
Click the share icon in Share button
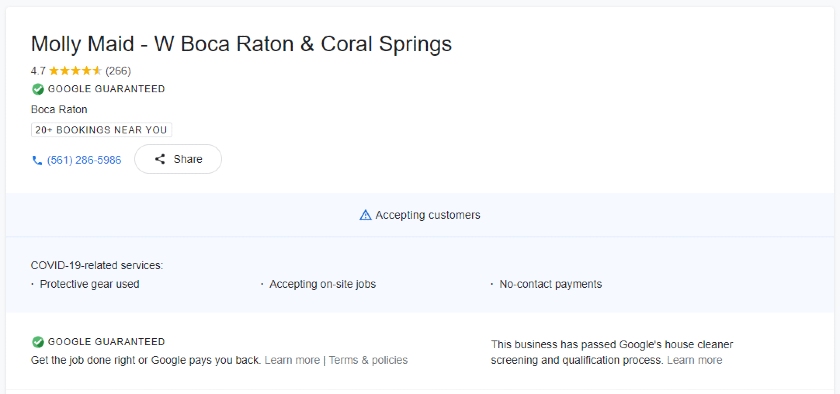click(160, 159)
